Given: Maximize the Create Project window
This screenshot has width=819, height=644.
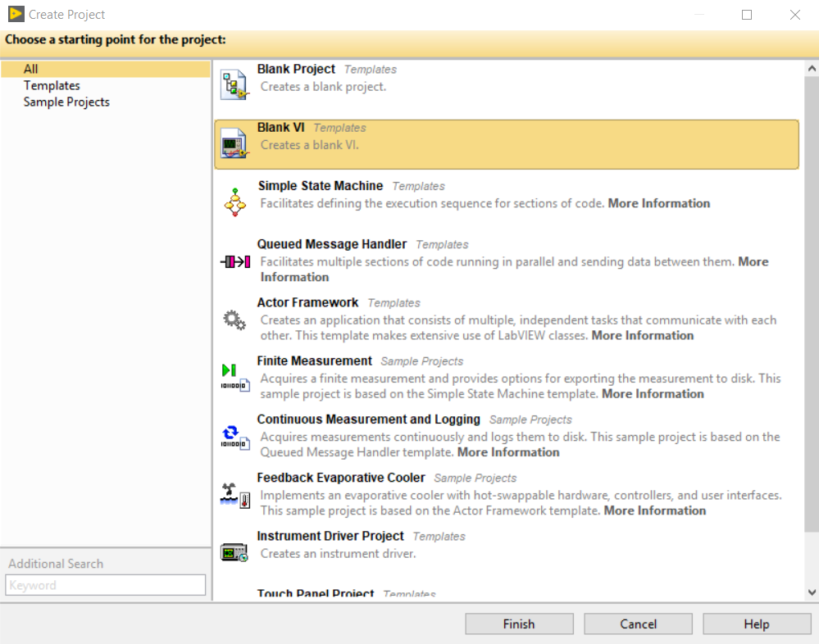Looking at the screenshot, I should tap(747, 15).
